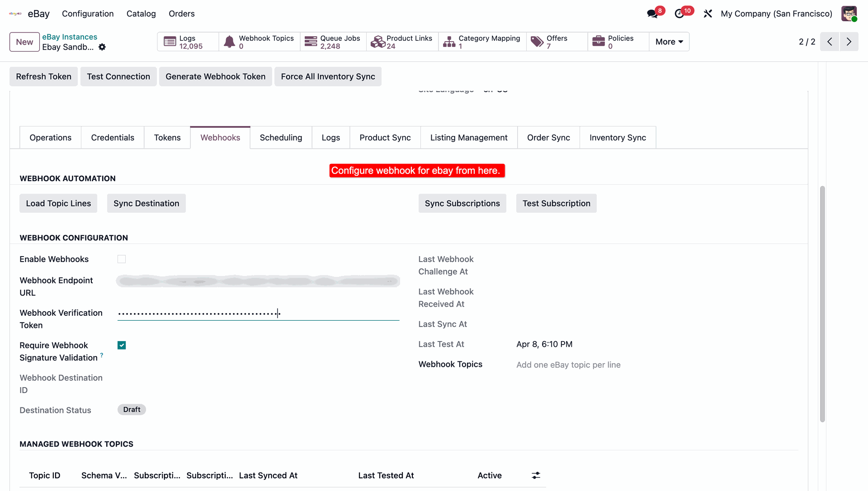868x491 pixels.
Task: Open the Product Links stat button
Action: click(402, 42)
